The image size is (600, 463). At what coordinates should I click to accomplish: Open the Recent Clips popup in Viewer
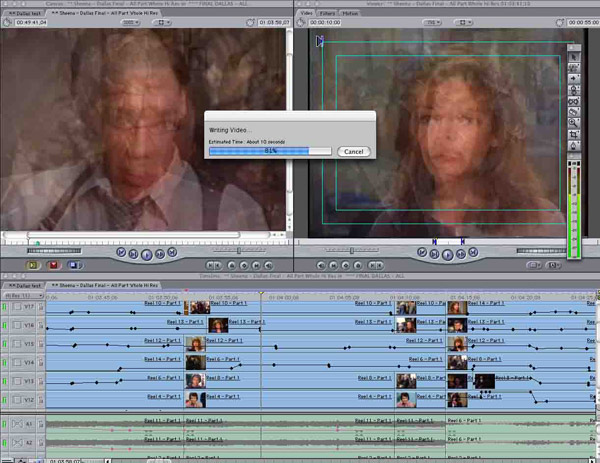[x=534, y=265]
